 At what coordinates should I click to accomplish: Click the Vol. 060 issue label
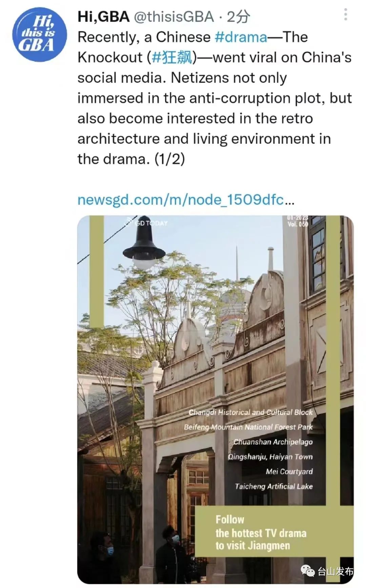(x=298, y=224)
